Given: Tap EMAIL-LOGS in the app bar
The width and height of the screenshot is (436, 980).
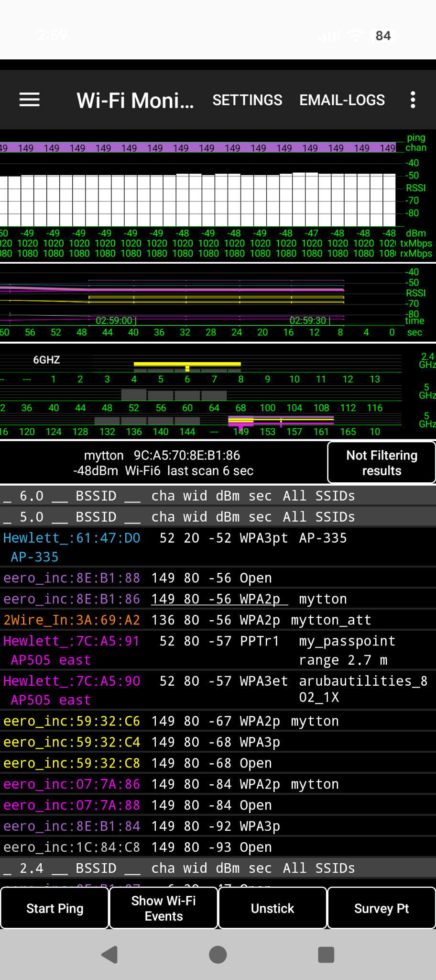Looking at the screenshot, I should pos(342,100).
